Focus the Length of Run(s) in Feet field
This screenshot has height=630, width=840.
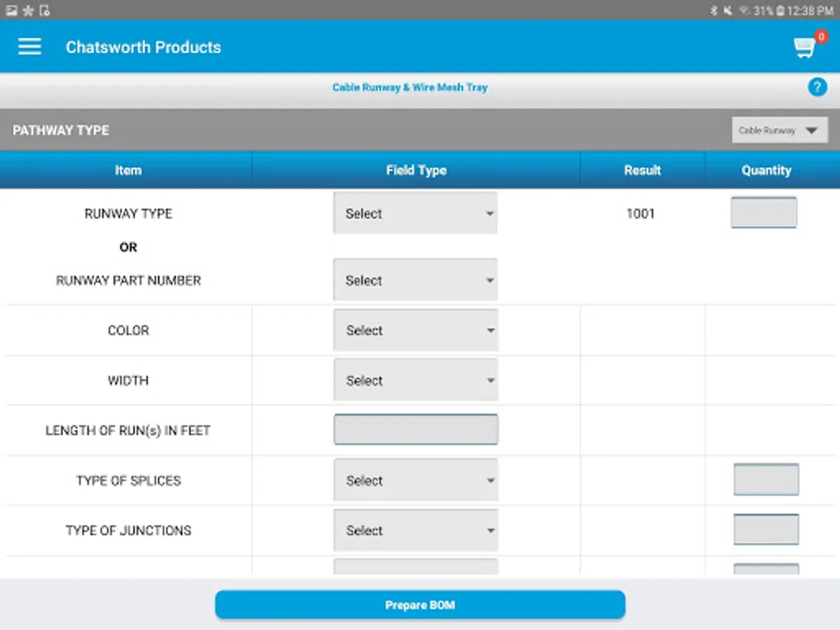[x=416, y=430]
